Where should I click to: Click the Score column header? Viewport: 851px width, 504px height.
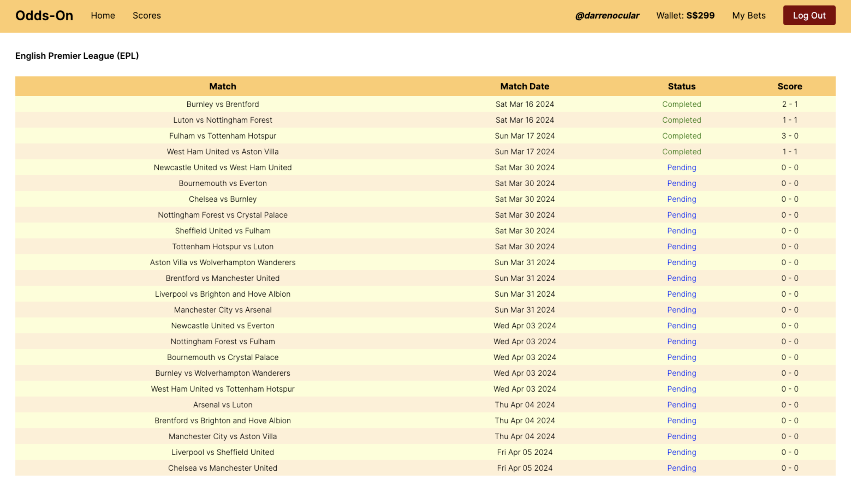tap(790, 86)
